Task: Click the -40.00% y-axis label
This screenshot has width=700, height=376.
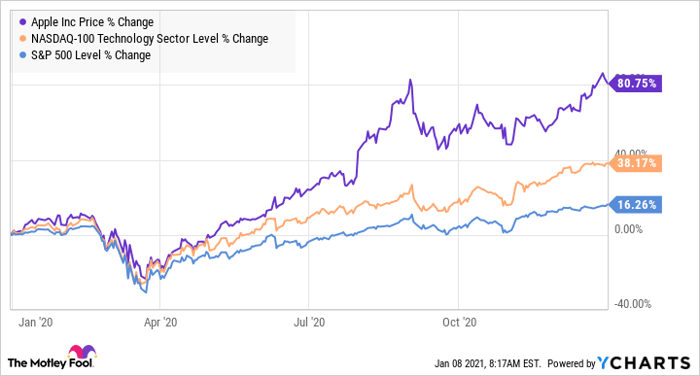Action: [633, 304]
